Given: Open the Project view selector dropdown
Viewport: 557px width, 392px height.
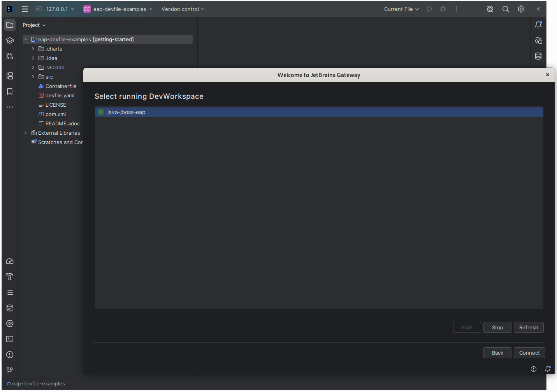Looking at the screenshot, I should pyautogui.click(x=34, y=25).
